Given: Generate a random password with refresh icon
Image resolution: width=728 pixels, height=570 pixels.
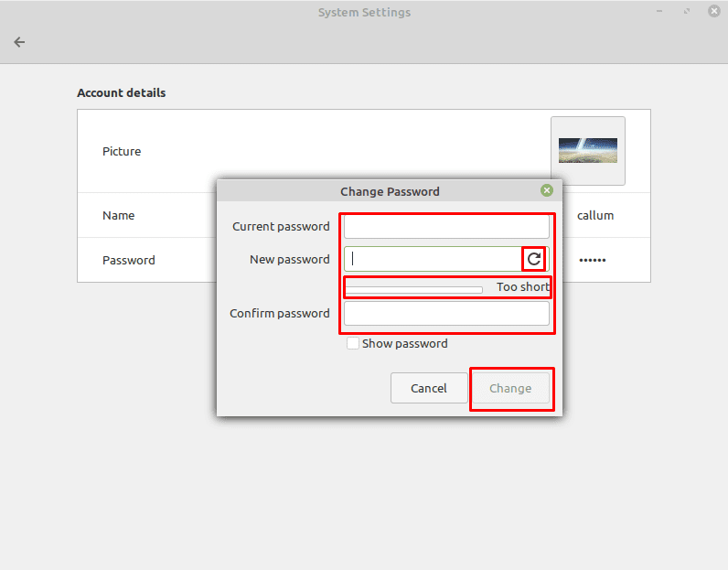Looking at the screenshot, I should click(x=534, y=259).
